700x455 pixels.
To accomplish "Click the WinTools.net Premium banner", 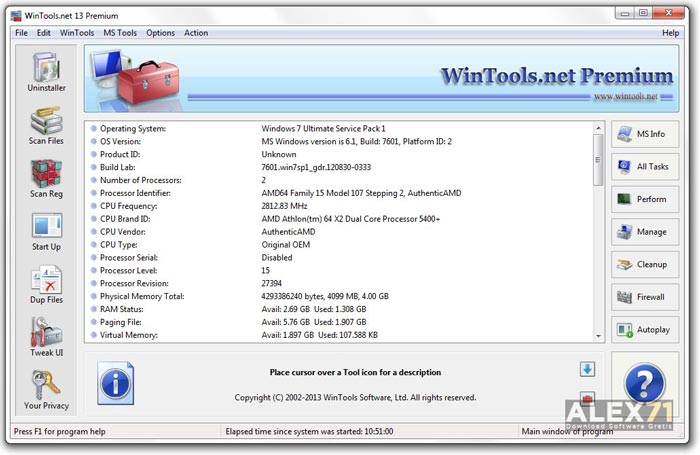I will point(382,78).
